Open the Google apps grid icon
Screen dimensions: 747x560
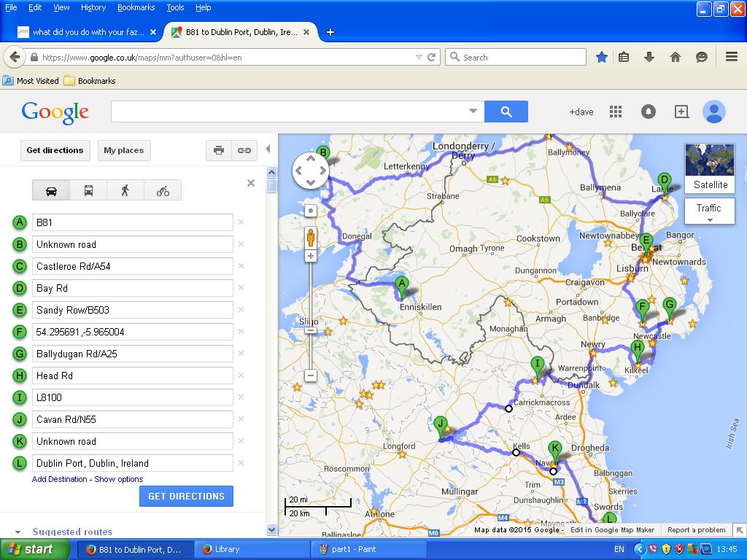point(616,112)
